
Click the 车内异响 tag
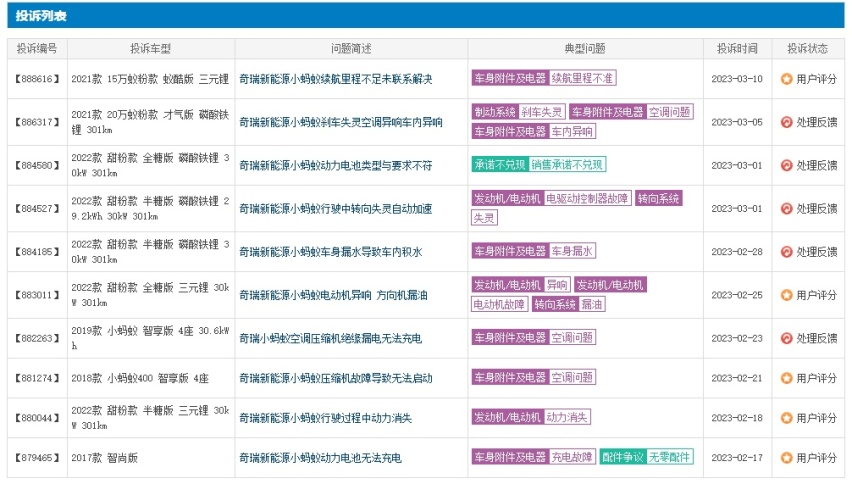[572, 131]
